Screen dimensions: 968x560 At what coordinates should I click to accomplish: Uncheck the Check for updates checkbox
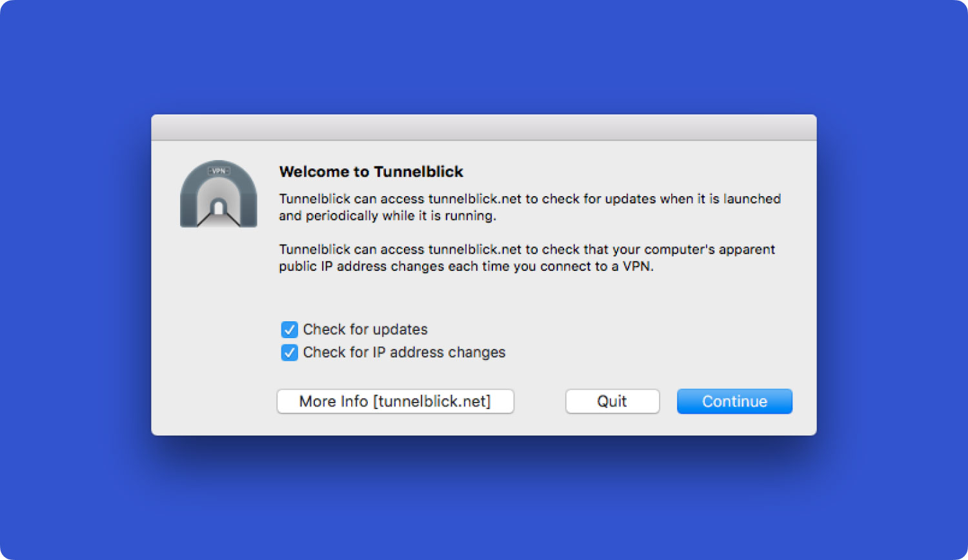(289, 330)
